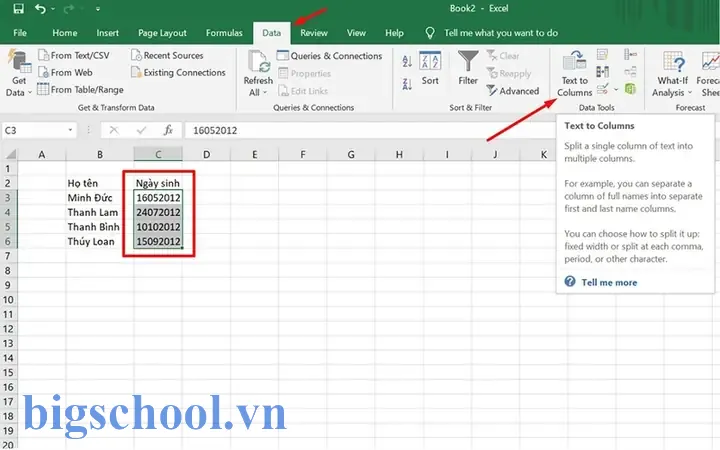This screenshot has width=720, height=450.
Task: Click the Select All corner triangle
Action: [10, 154]
